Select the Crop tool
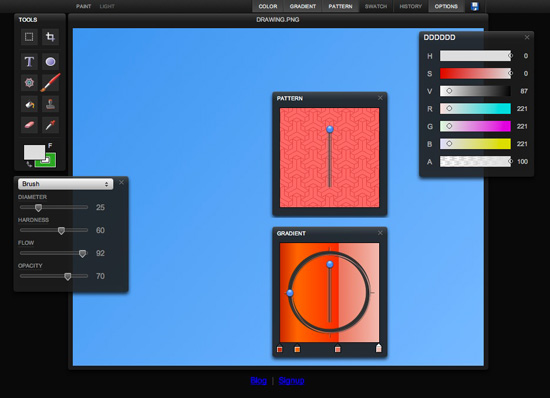Image resolution: width=550 pixels, height=398 pixels. (x=50, y=36)
